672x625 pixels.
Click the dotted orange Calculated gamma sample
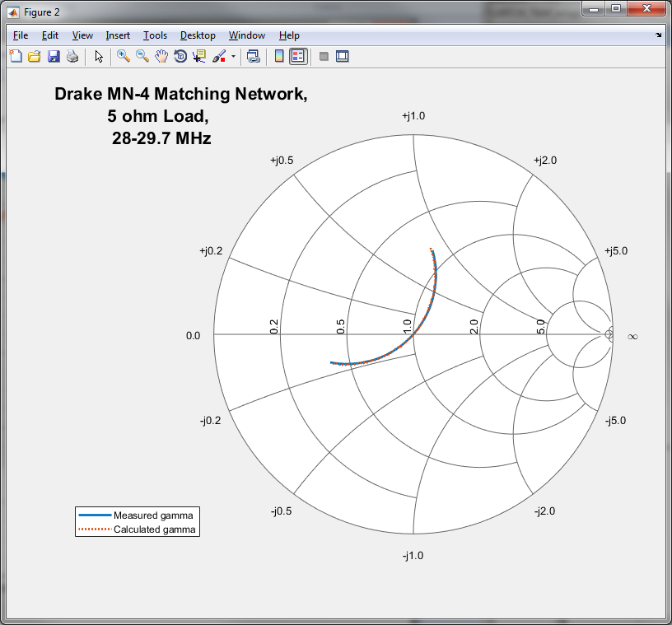95,529
